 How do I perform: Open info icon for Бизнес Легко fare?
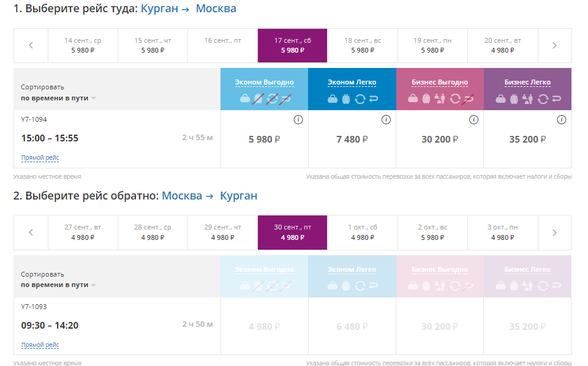(561, 120)
